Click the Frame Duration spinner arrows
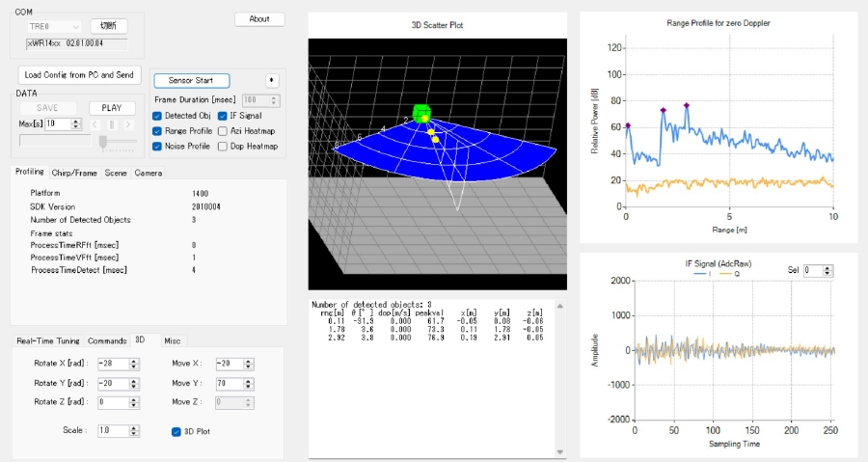 coord(276,99)
